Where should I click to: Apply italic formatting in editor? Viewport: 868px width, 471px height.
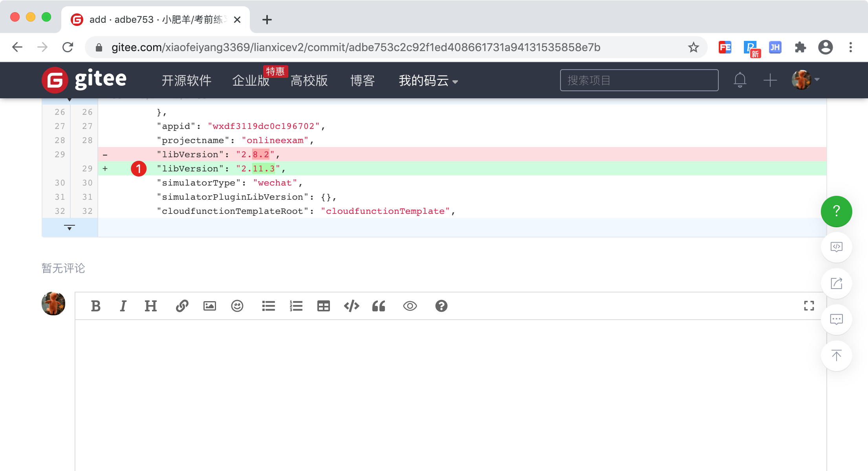pyautogui.click(x=123, y=306)
